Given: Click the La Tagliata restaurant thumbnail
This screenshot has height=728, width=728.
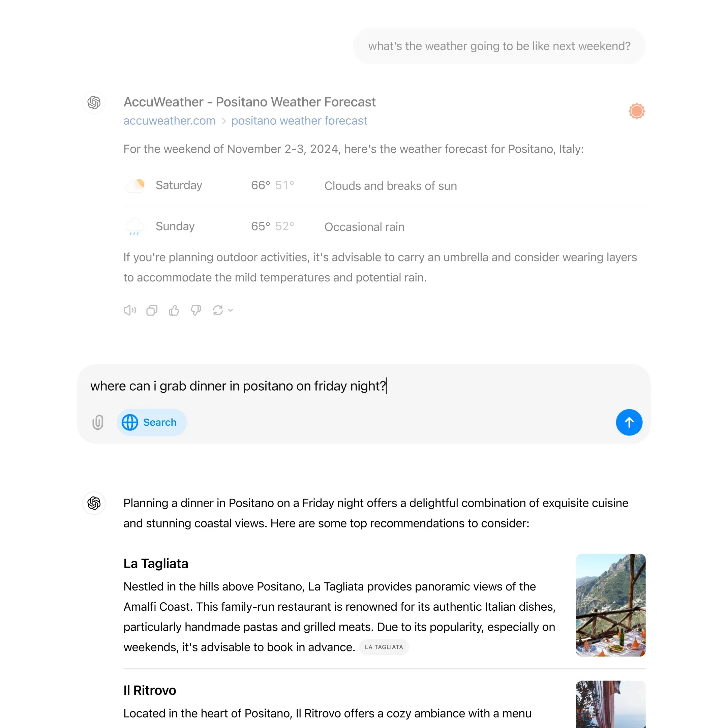Looking at the screenshot, I should [610, 605].
